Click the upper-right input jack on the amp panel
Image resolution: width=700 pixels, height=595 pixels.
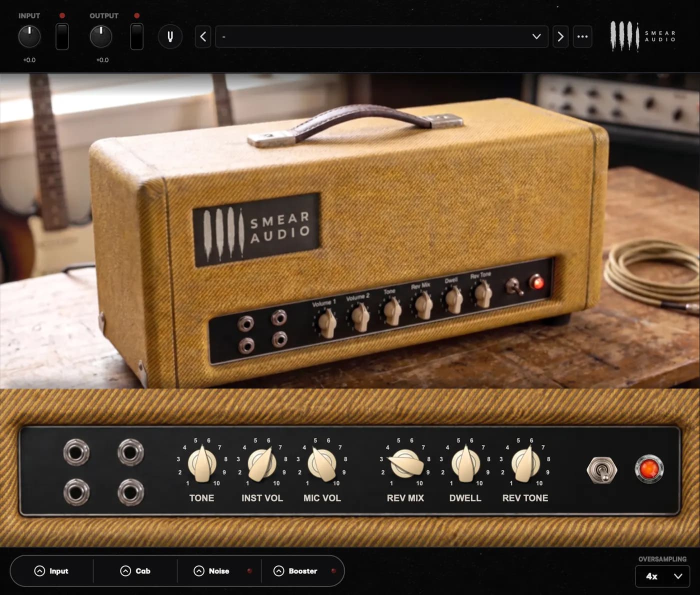(130, 452)
